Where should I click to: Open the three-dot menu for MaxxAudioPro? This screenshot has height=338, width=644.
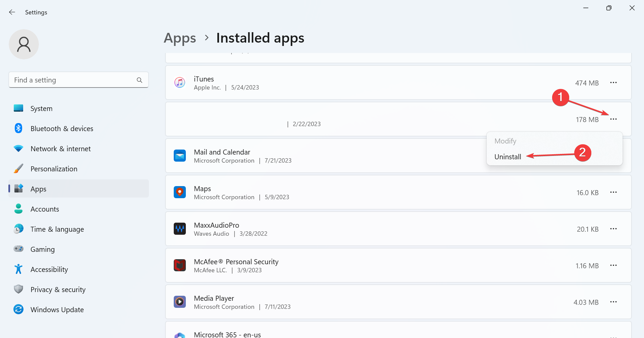613,229
